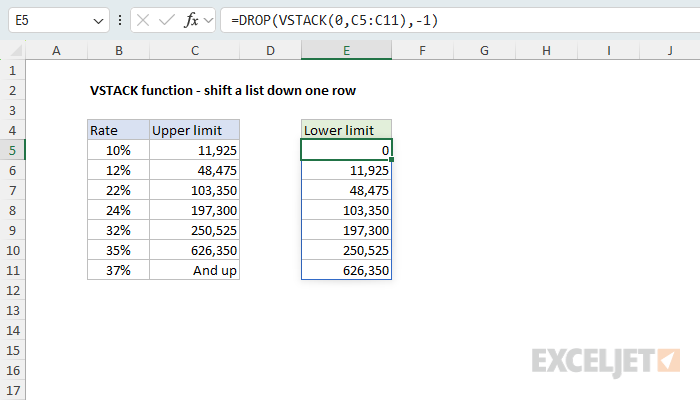Select the cell with 24% rate
The image size is (700, 400).
[119, 210]
